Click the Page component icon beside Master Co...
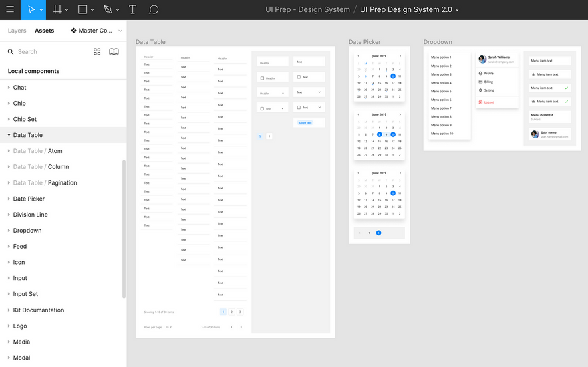This screenshot has height=367, width=588. tap(74, 30)
